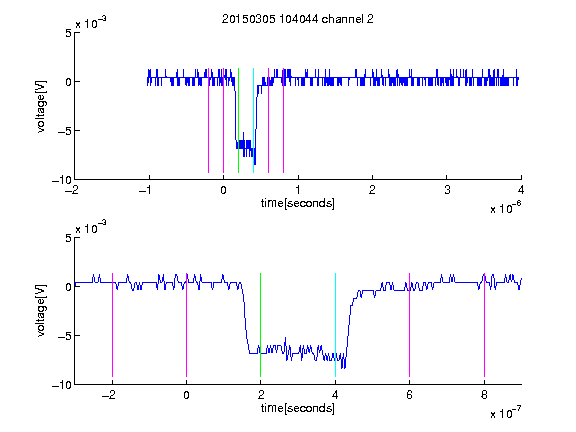
Task: Click the x 10^-6 time exponent label
Action: click(505, 208)
